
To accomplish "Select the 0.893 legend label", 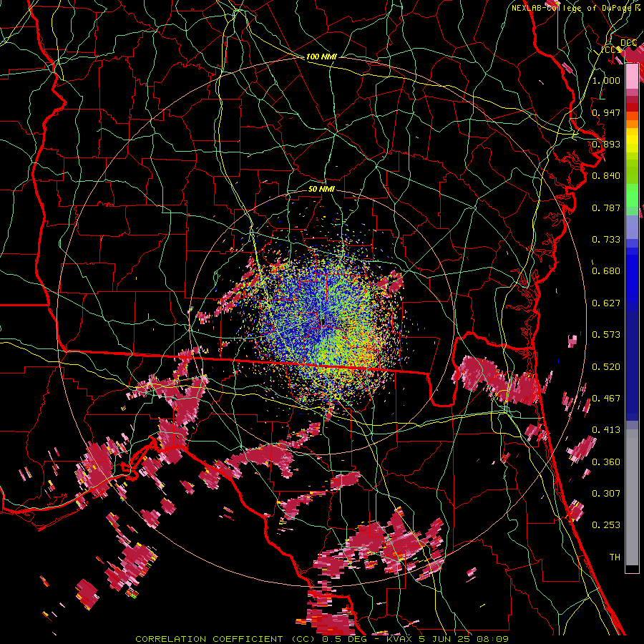I will (606, 144).
